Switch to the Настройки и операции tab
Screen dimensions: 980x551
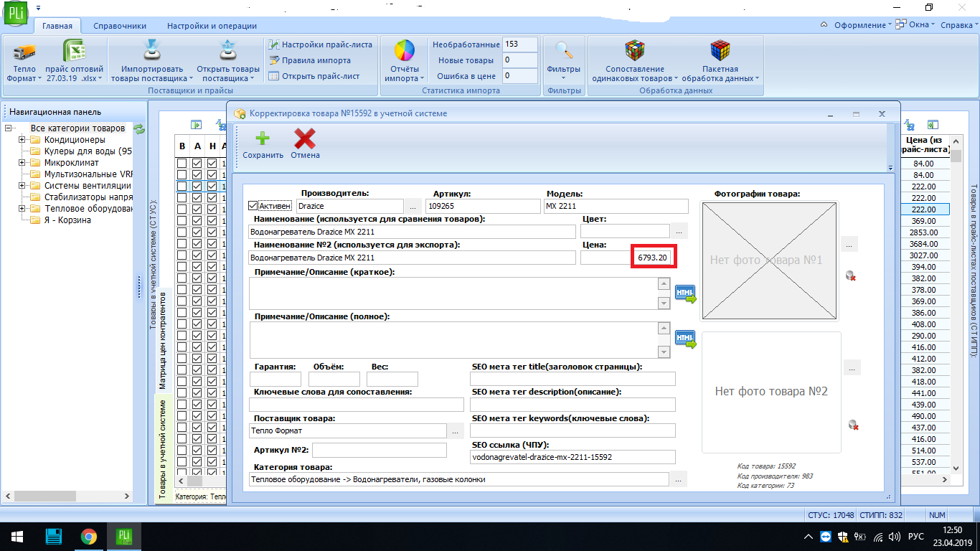[212, 26]
